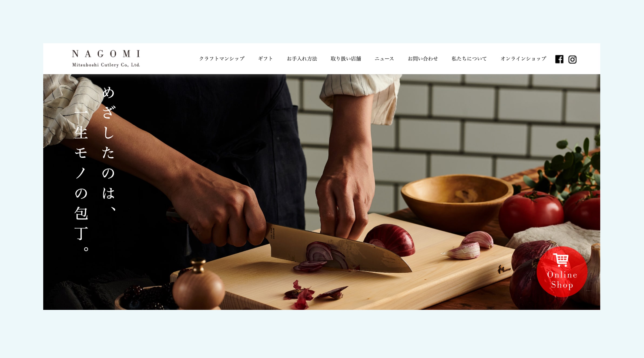Click the vertical headline 一生モノの包丁。
The width and height of the screenshot is (644, 358).
(x=81, y=180)
